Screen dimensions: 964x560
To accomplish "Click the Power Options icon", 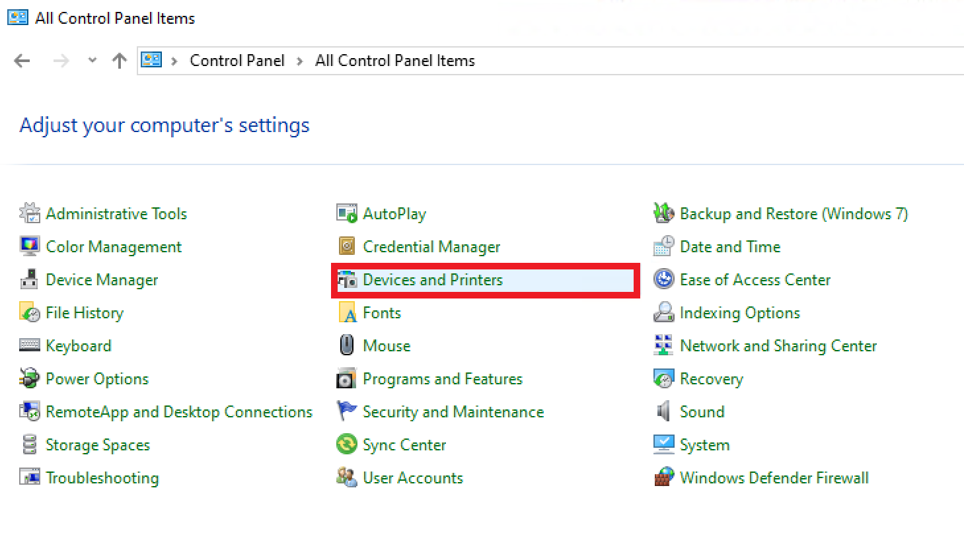I will (x=29, y=378).
